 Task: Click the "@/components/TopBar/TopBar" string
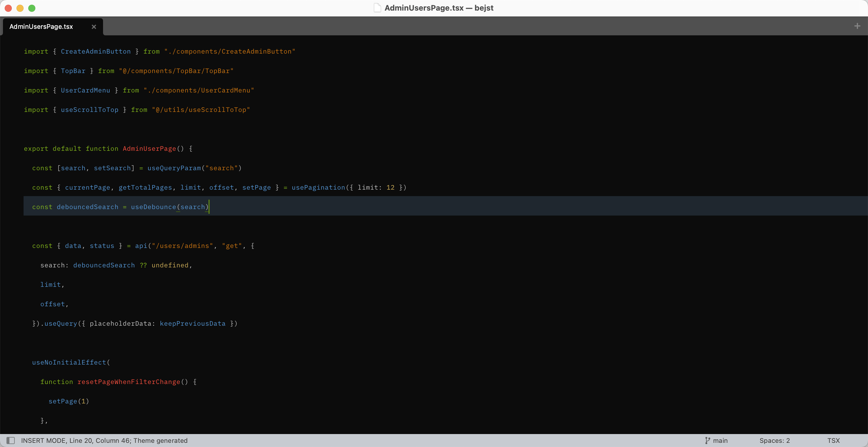point(176,71)
